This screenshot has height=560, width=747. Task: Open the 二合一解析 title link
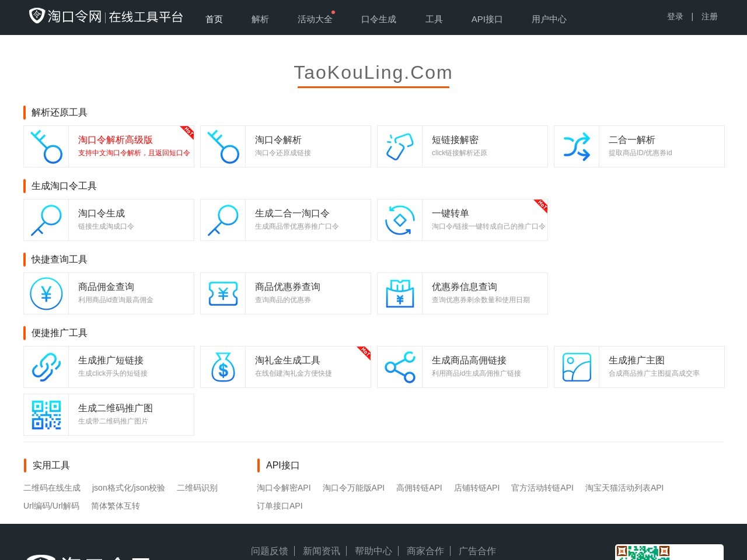[632, 140]
